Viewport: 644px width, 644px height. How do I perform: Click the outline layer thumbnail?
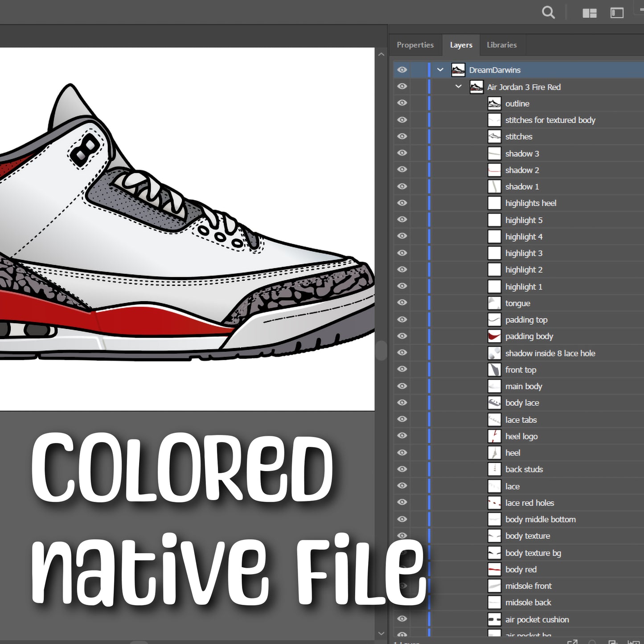494,103
